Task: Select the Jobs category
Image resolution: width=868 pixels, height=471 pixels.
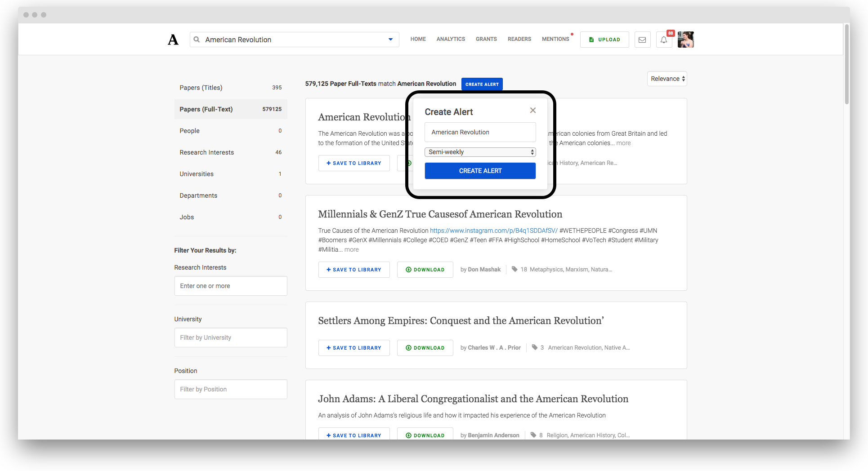Action: pos(231,217)
